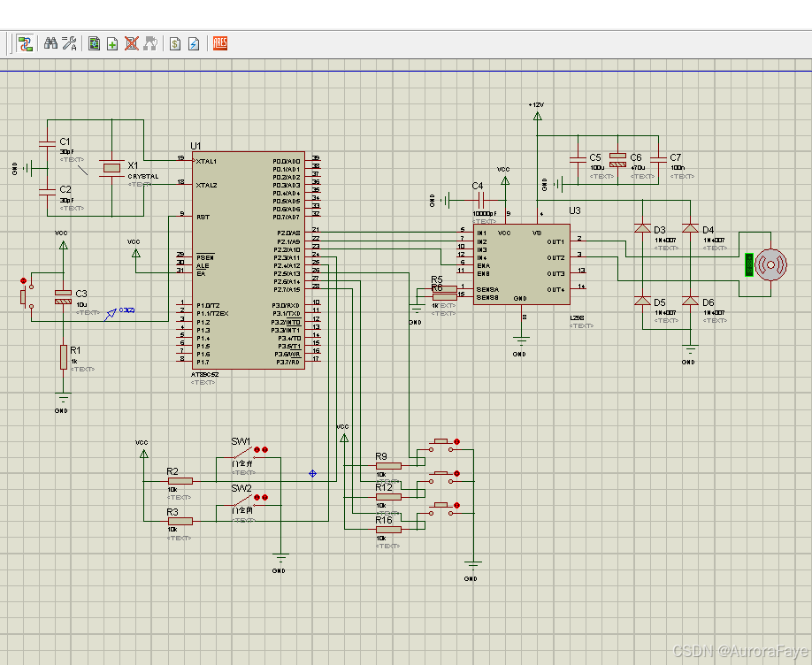Screen dimensions: 812x665
Task: Click the U1 reference label
Action: (195, 146)
